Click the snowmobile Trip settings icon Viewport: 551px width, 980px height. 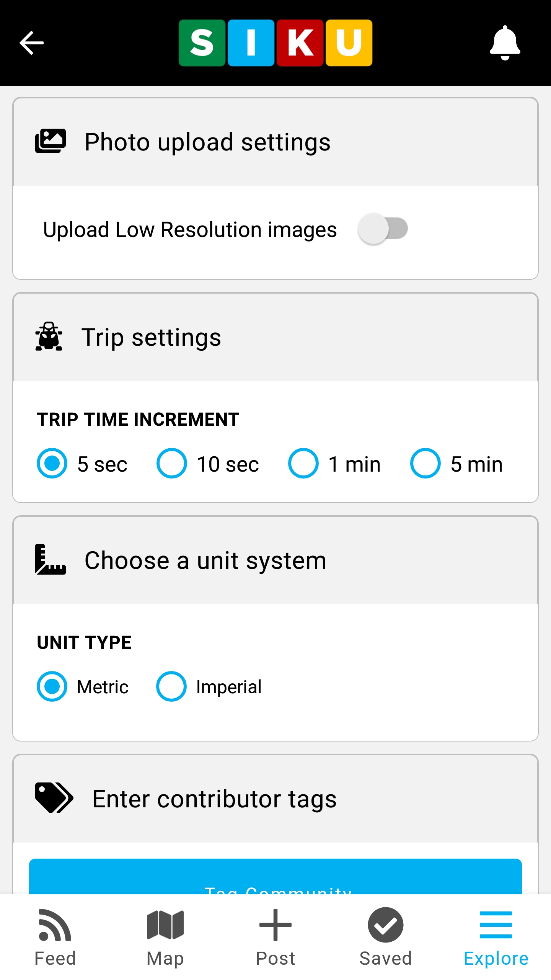(49, 336)
